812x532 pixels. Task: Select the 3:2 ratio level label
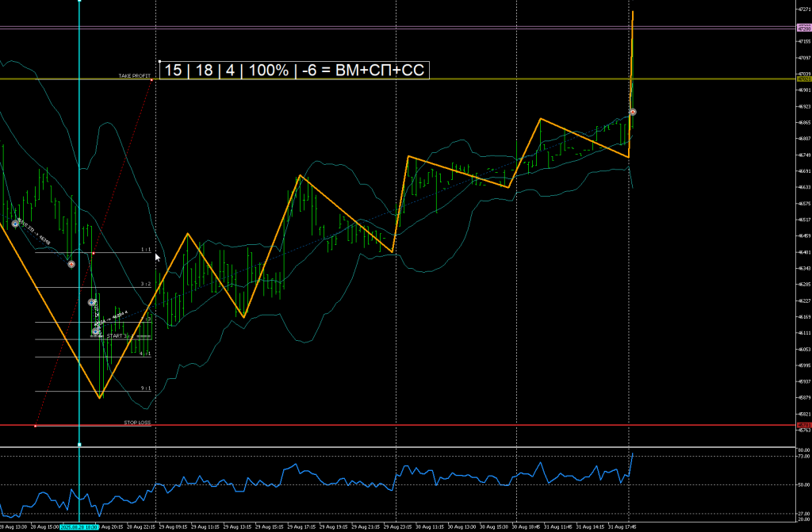[145, 283]
